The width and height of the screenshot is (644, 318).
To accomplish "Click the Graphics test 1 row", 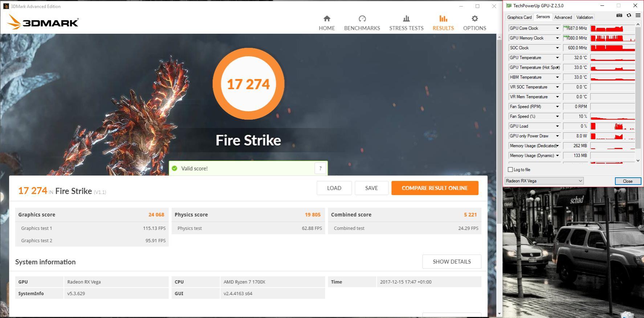I will tap(92, 228).
